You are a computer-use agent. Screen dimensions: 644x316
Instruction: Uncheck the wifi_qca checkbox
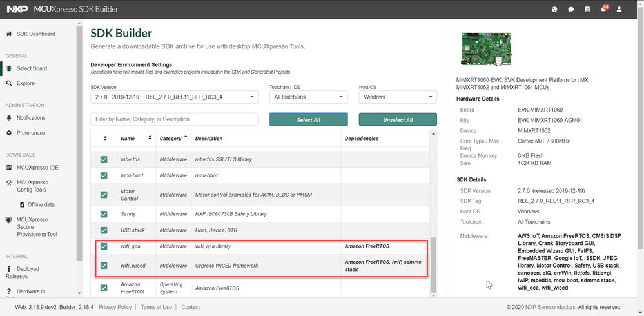(x=104, y=246)
